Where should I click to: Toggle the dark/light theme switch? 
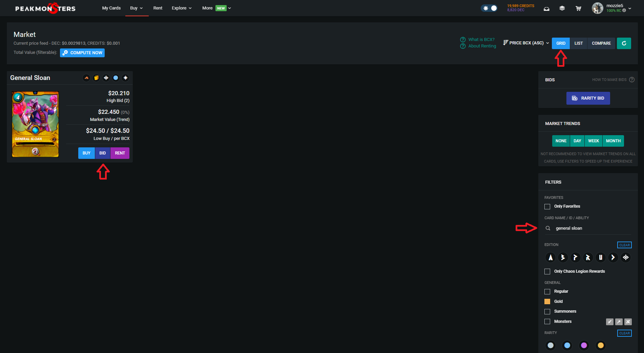click(490, 8)
